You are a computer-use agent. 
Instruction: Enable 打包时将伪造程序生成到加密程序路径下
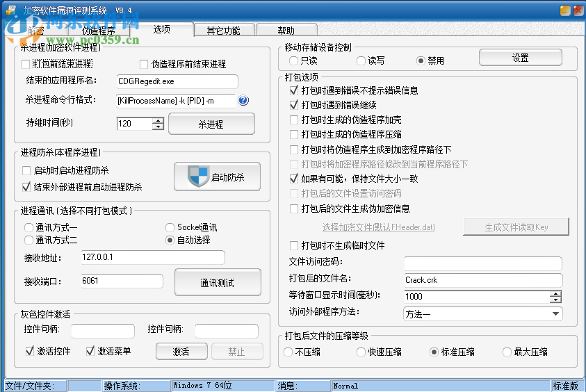point(294,149)
